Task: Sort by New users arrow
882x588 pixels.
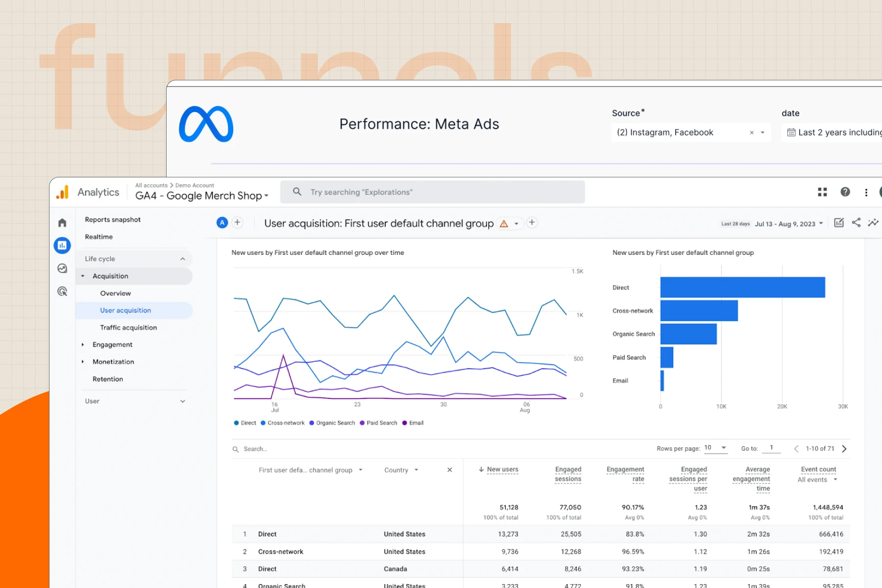Action: pyautogui.click(x=481, y=469)
